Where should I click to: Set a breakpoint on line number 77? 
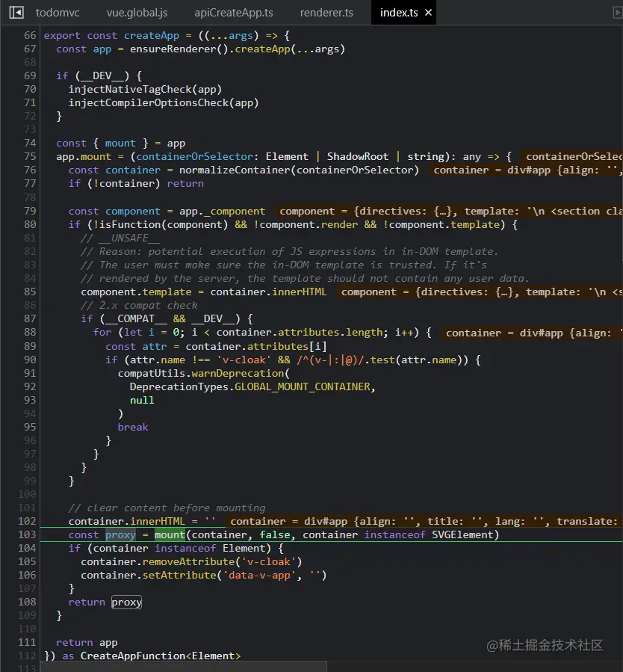[30, 183]
